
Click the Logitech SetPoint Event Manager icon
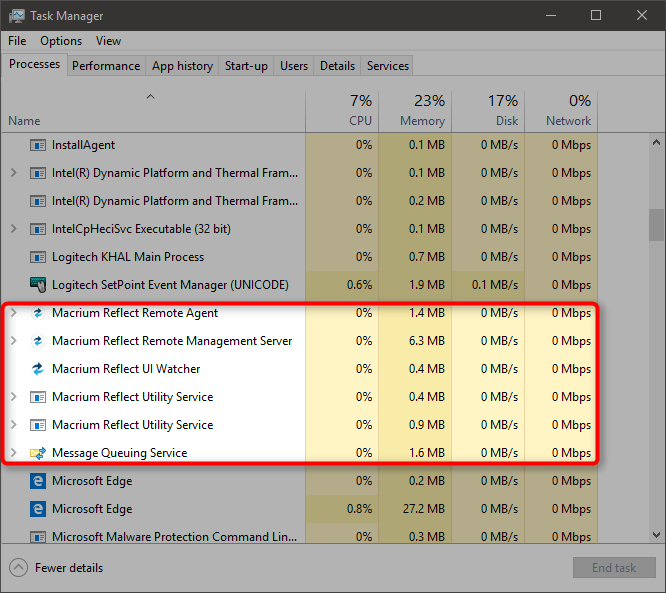[x=38, y=285]
